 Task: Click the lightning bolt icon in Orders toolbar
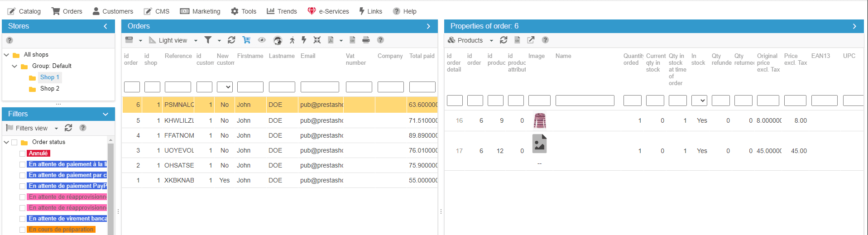click(x=304, y=40)
